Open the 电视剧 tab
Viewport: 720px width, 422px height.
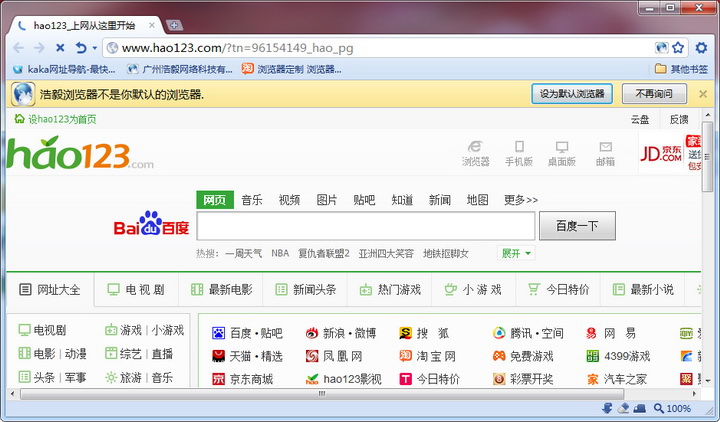point(136,290)
